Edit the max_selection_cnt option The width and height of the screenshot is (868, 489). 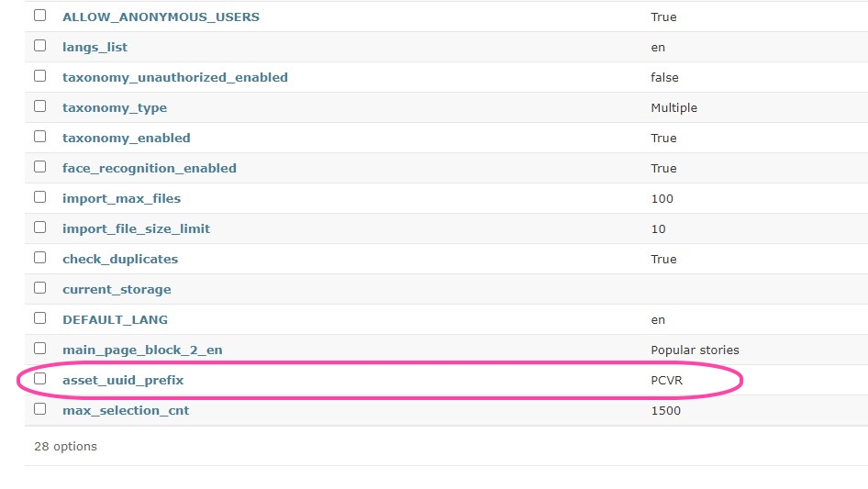(x=126, y=410)
